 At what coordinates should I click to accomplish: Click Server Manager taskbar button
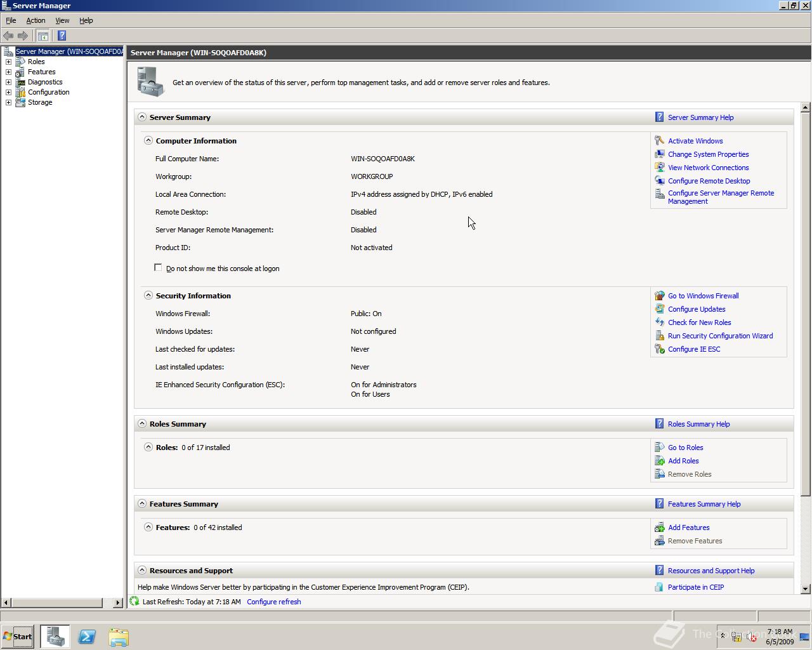(x=55, y=637)
